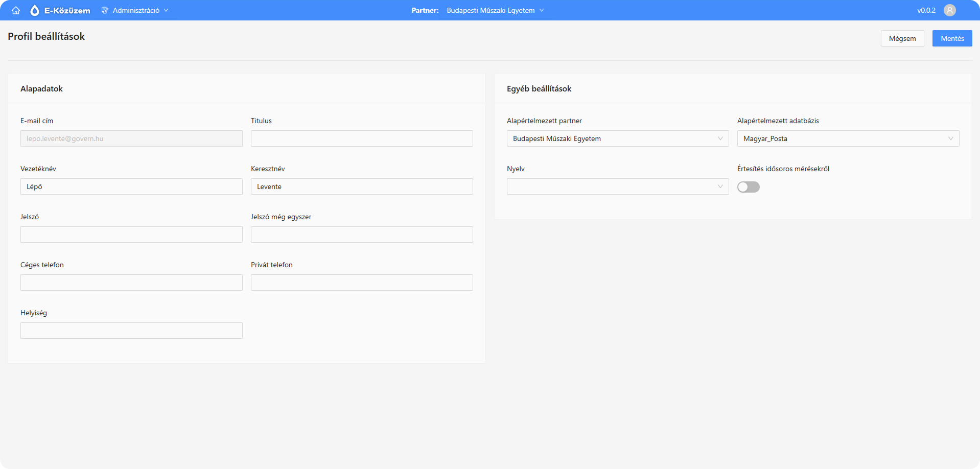
Task: Expand the Alapértelmezett partner dropdown
Action: point(618,138)
